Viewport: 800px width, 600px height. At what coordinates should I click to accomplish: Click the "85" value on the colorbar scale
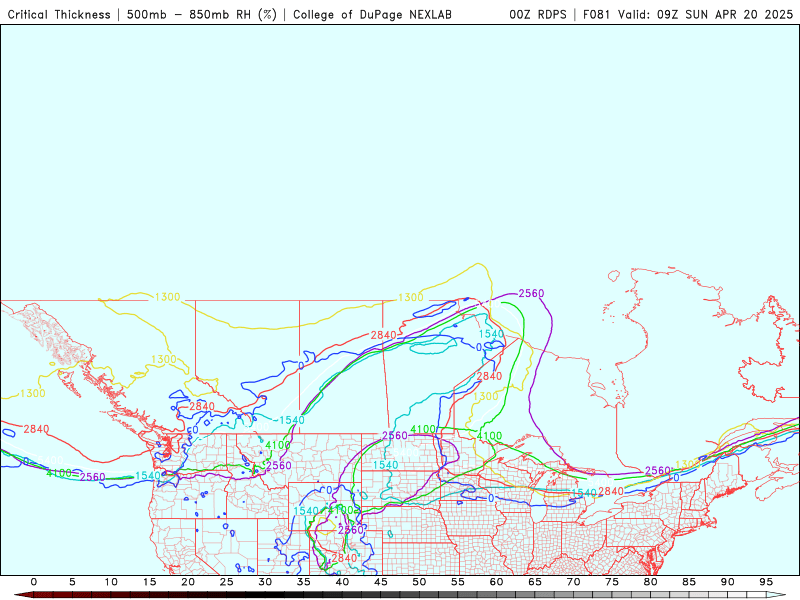pyautogui.click(x=689, y=582)
